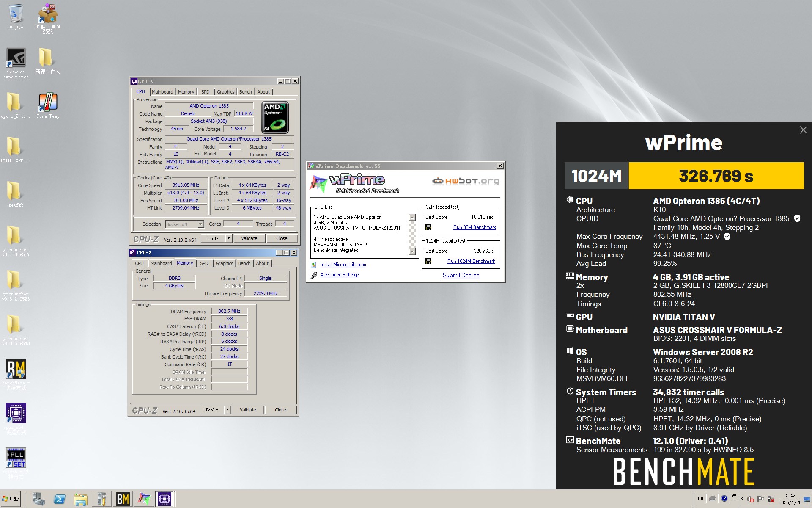Switch to CPU-Z in the taskbar
The height and width of the screenshot is (508, 812).
pos(165,499)
